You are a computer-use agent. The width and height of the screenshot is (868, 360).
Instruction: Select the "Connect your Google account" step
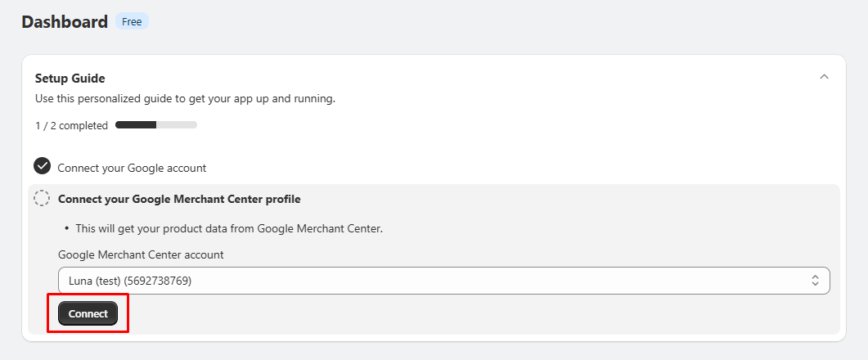coord(132,168)
